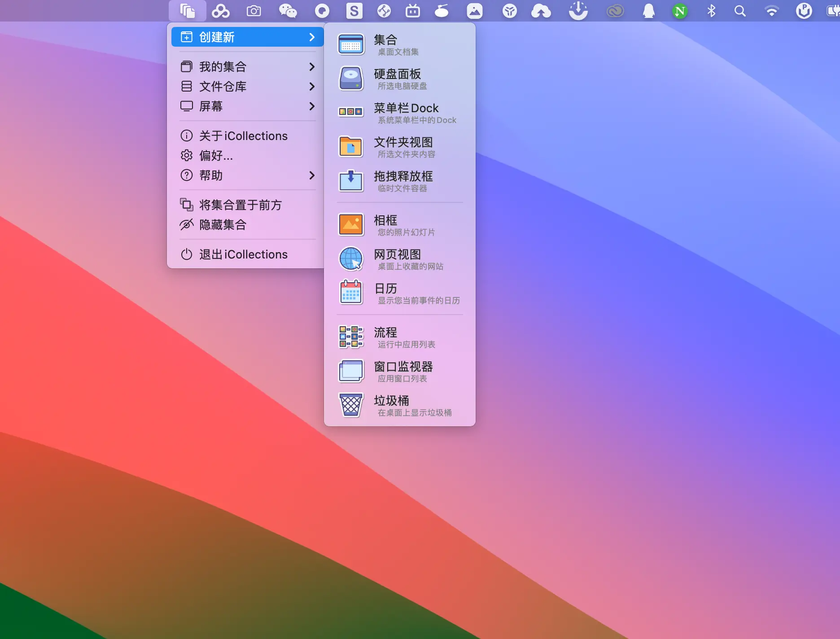The width and height of the screenshot is (840, 639).
Task: Click the Bluetooth status icon
Action: click(711, 11)
